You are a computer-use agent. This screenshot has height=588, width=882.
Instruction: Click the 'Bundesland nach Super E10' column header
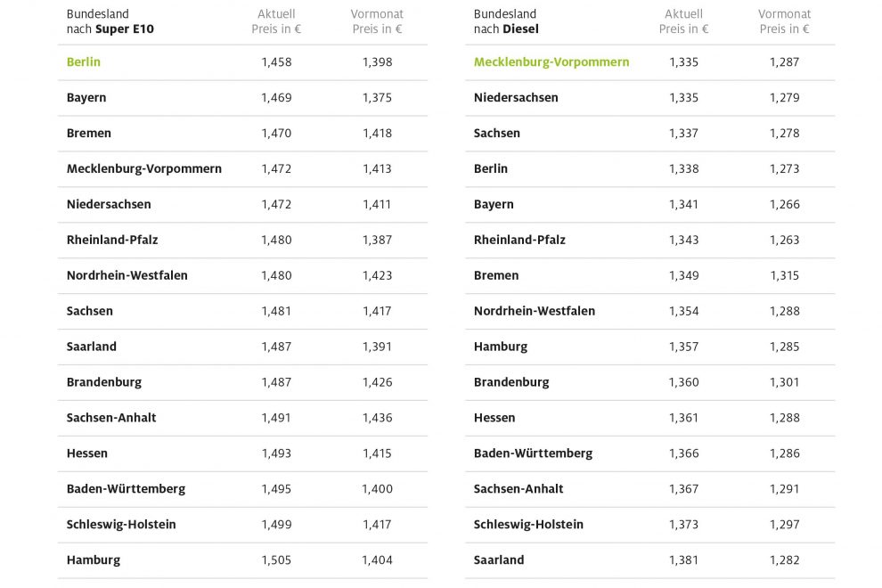pyautogui.click(x=110, y=21)
